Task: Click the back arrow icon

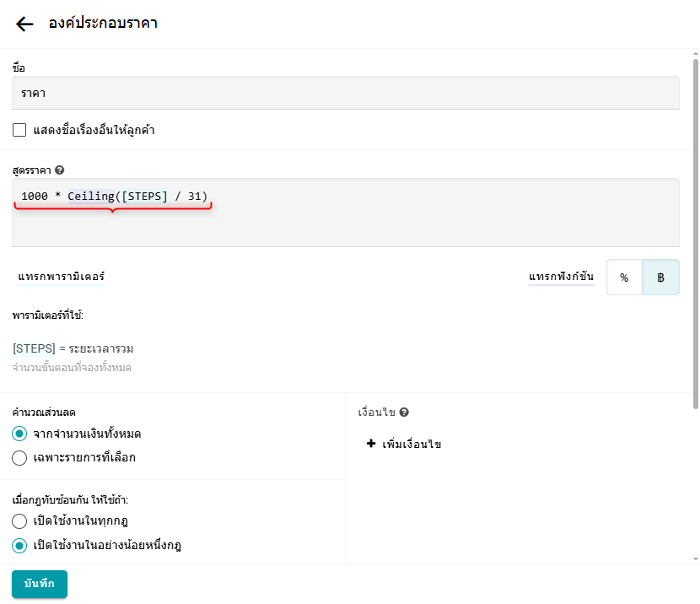Action: click(x=24, y=24)
